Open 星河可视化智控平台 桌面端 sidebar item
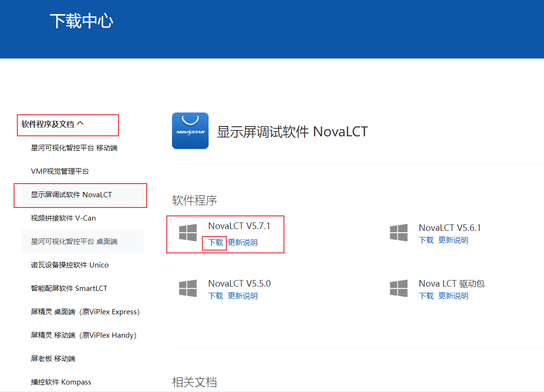Screen dimensions: 544x392 pos(82,242)
